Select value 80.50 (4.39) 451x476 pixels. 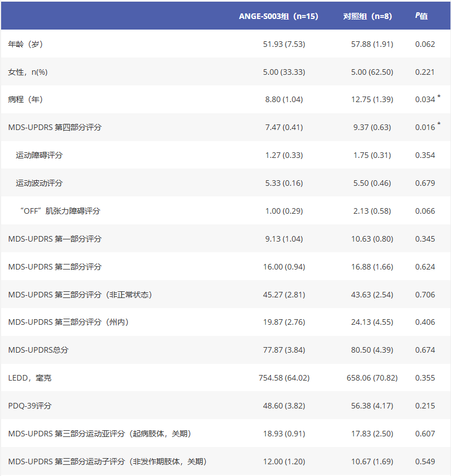[x=372, y=350]
